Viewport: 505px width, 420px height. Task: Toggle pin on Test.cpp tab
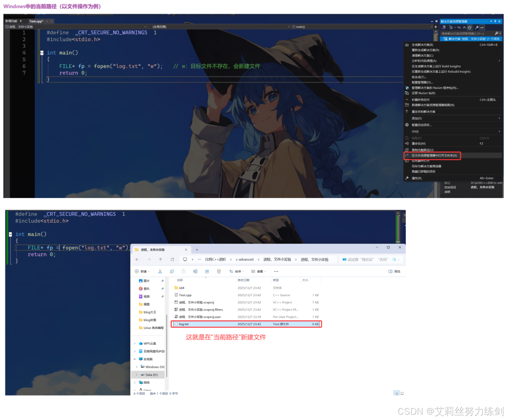[x=47, y=21]
